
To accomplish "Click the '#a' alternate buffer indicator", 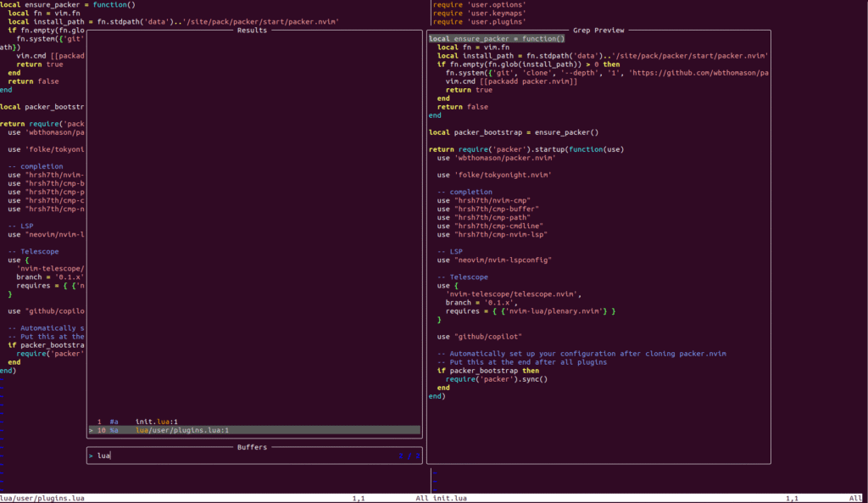I will (x=113, y=422).
